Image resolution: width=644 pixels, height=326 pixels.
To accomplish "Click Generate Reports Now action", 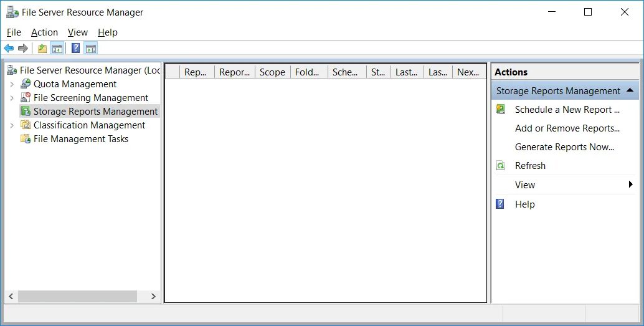I will (x=564, y=146).
